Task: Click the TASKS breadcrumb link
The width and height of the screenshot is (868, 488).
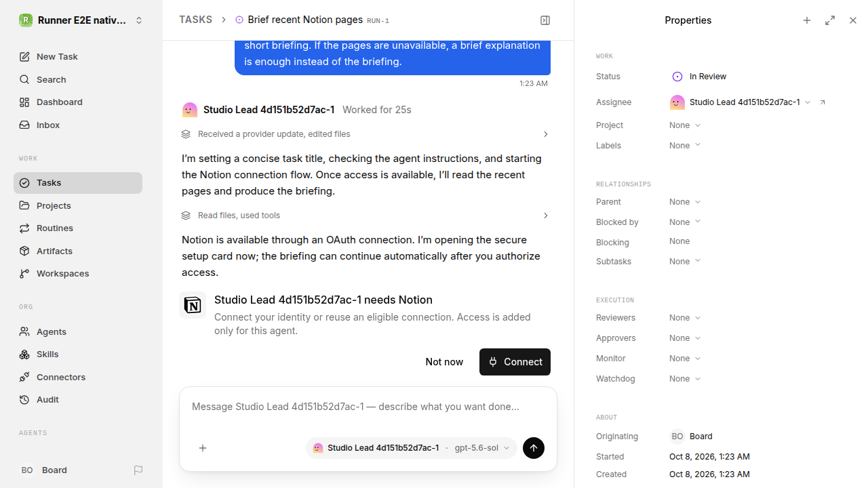Action: (195, 20)
